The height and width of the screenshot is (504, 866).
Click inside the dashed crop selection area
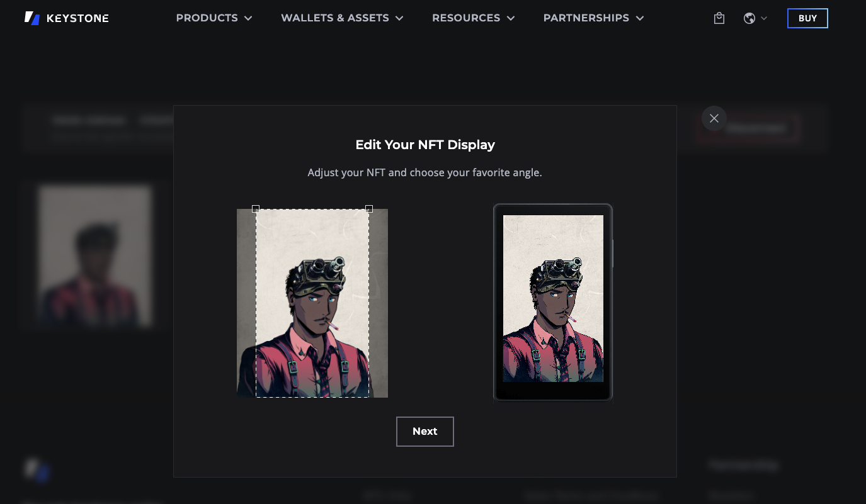coord(312,302)
